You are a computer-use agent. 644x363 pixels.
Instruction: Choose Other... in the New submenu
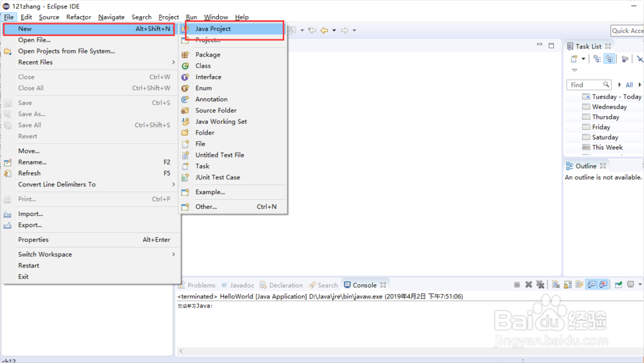pyautogui.click(x=233, y=207)
